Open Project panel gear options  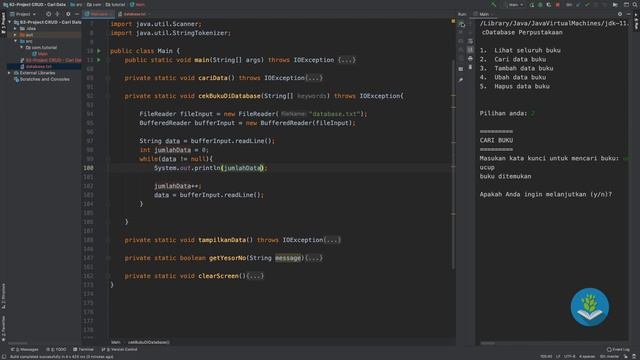point(68,14)
